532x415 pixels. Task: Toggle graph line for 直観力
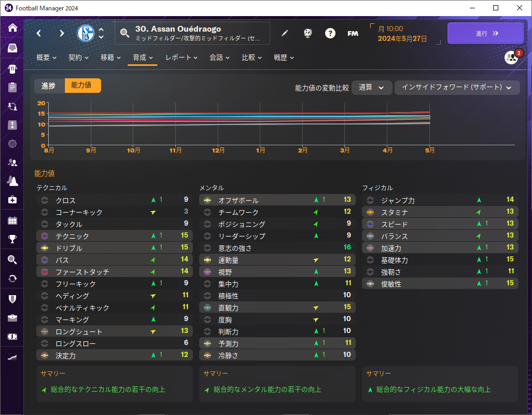pos(207,308)
